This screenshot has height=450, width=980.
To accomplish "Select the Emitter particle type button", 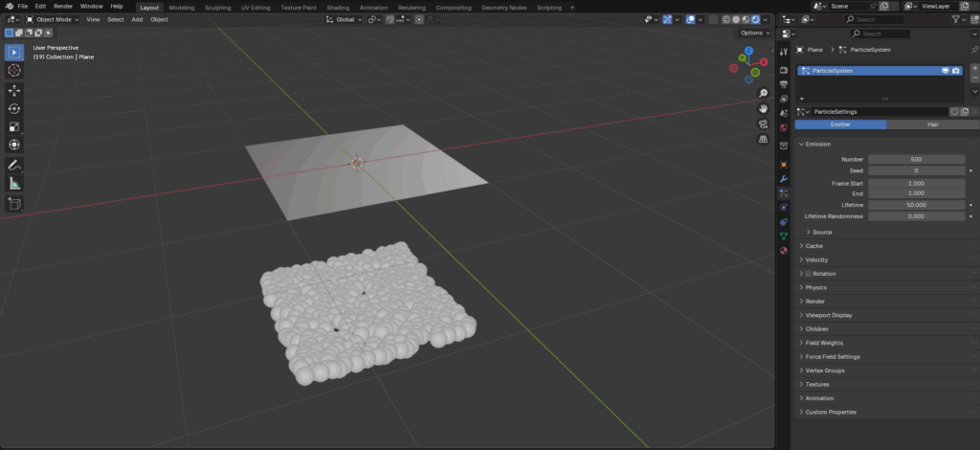I will (840, 124).
